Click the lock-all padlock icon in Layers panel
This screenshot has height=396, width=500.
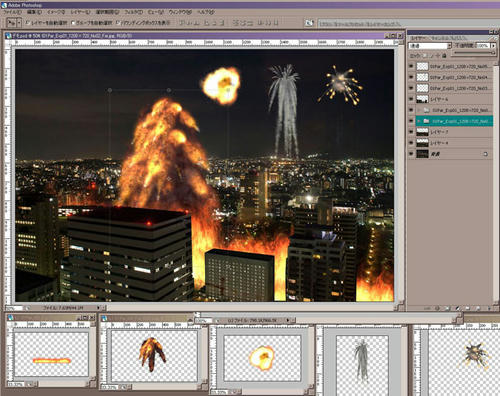click(444, 56)
